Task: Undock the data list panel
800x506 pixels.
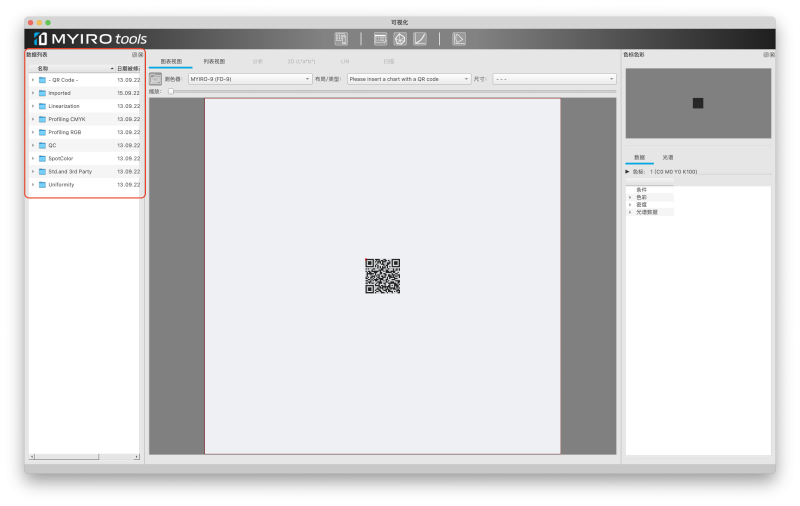Action: [x=134, y=55]
